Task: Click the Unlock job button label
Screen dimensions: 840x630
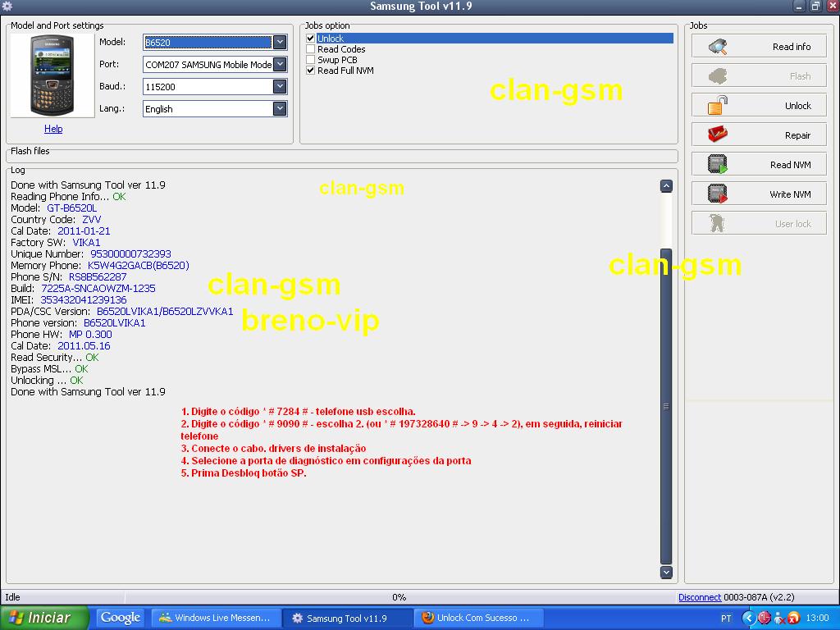Action: pos(797,106)
